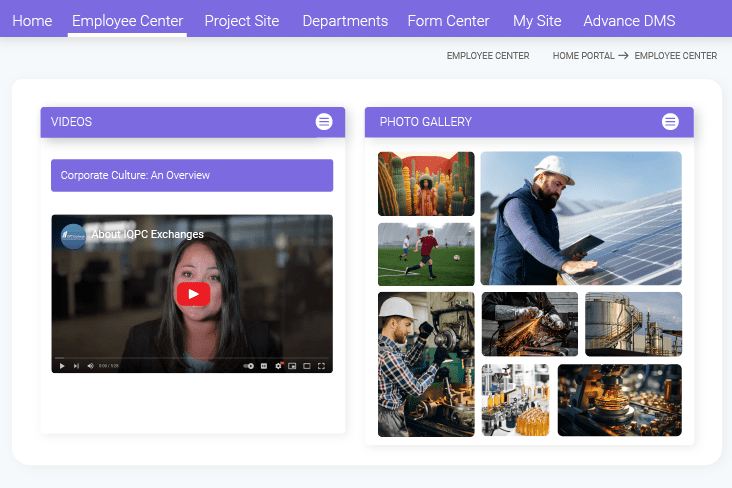Open the machinist in plaid shirt photo
Screen dimensions: 732x488
pyautogui.click(x=426, y=364)
